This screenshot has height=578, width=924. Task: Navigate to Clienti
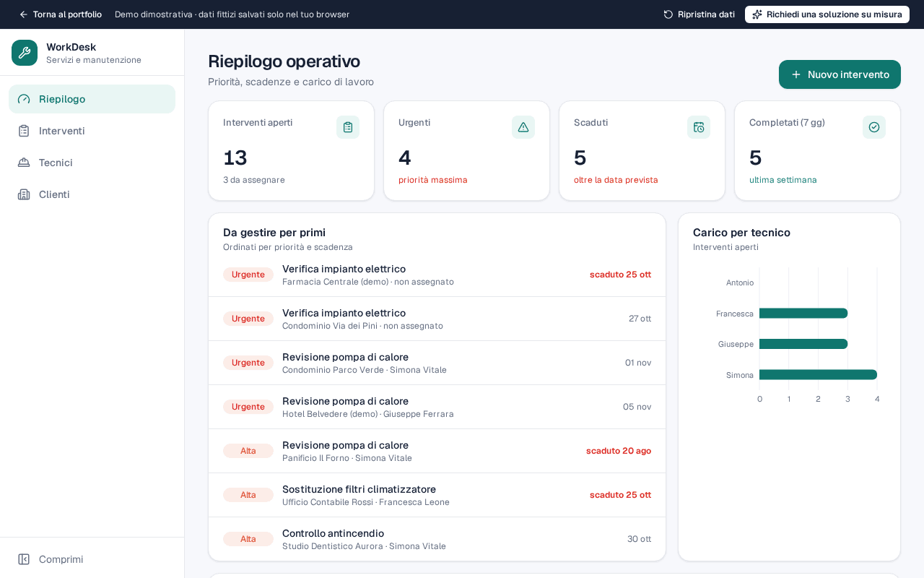point(92,194)
